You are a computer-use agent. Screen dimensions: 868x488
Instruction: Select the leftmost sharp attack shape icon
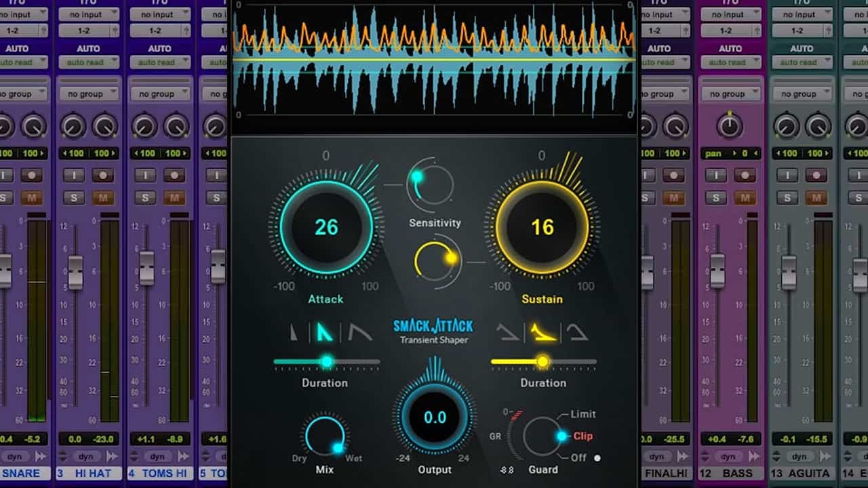(x=294, y=332)
